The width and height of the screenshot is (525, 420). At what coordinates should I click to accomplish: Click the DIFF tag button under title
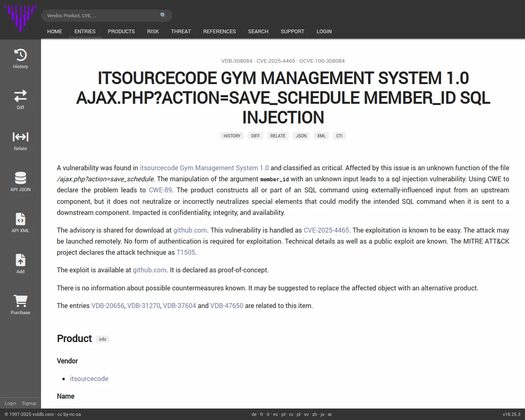tap(256, 136)
